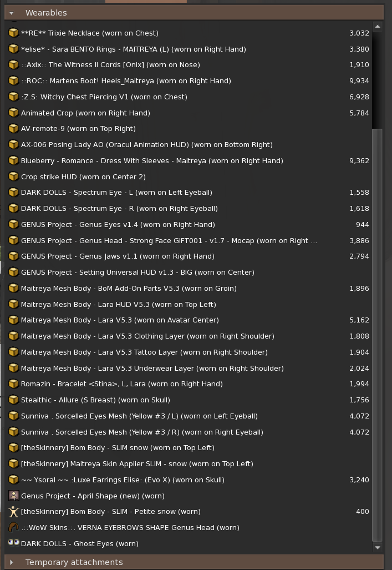Select '*elise* - Sara BENTO Rings' row text
Viewport: 392px width, 570px height.
tap(133, 49)
